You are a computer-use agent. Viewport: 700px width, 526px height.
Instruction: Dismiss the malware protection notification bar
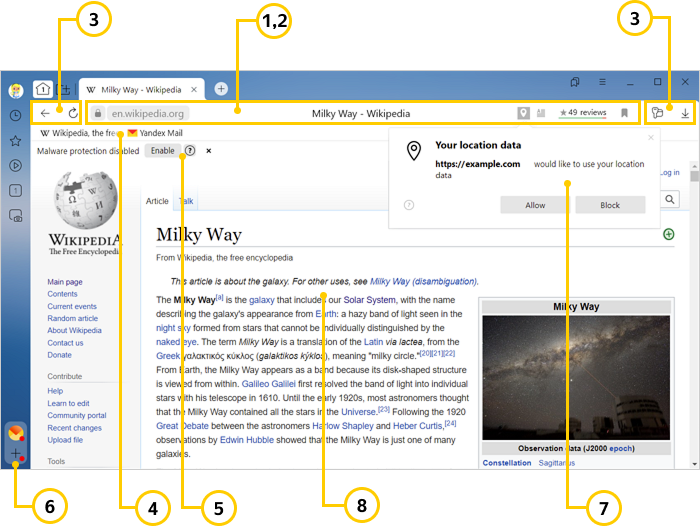(x=208, y=150)
